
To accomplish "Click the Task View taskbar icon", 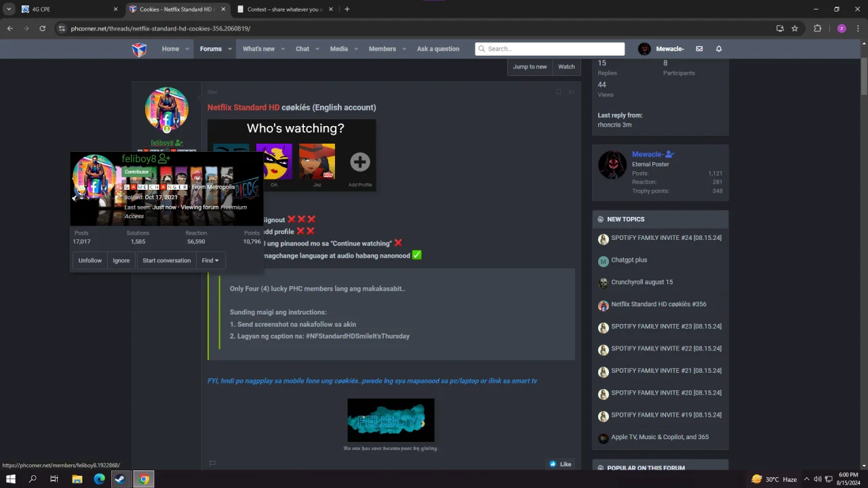I will pyautogui.click(x=54, y=479).
